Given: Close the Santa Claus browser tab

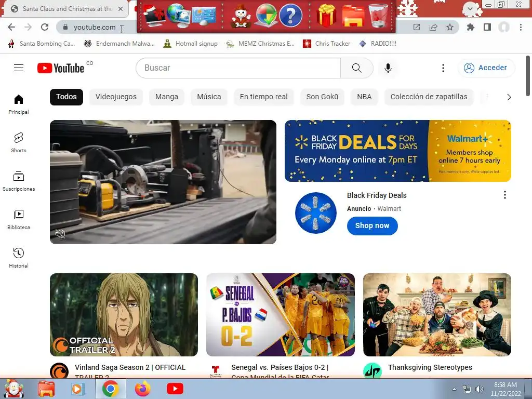Looking at the screenshot, I should pyautogui.click(x=121, y=9).
